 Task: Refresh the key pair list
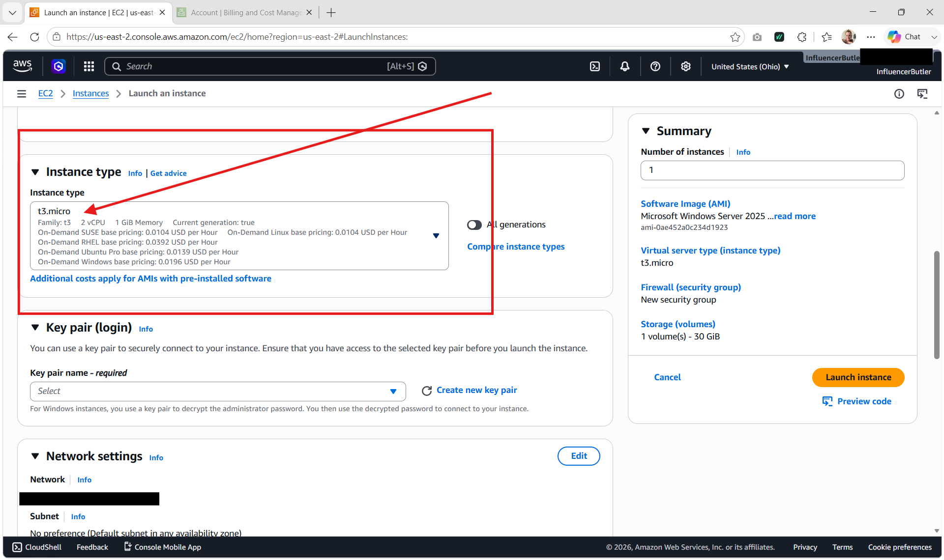click(427, 391)
